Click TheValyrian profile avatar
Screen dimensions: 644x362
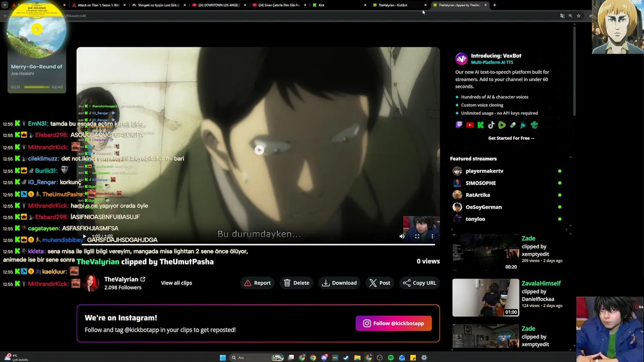pyautogui.click(x=91, y=283)
